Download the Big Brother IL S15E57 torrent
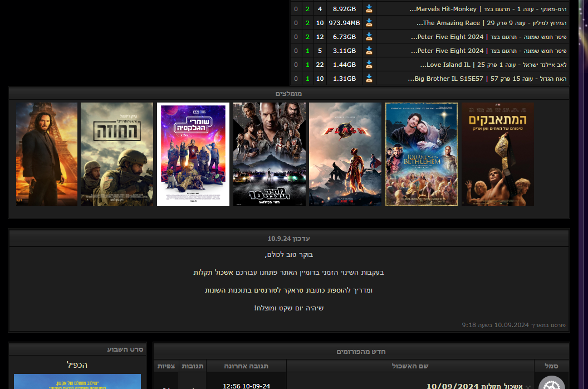The height and width of the screenshot is (389, 588). click(369, 79)
